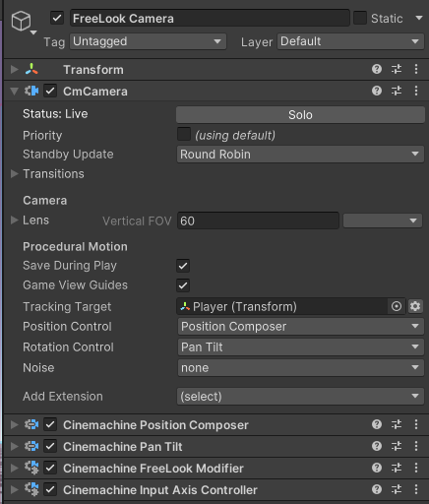Open Cinemachine FreeLook Modifier options menu
The image size is (429, 504).
(x=416, y=468)
